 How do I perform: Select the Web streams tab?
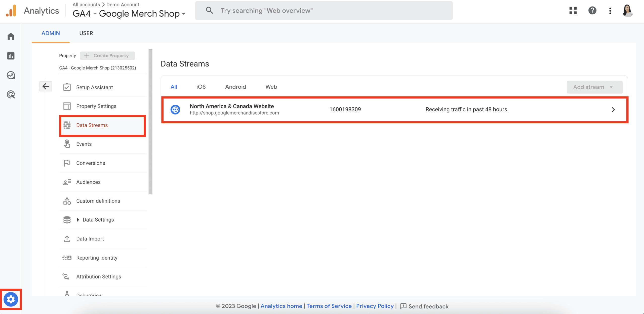[x=271, y=87]
